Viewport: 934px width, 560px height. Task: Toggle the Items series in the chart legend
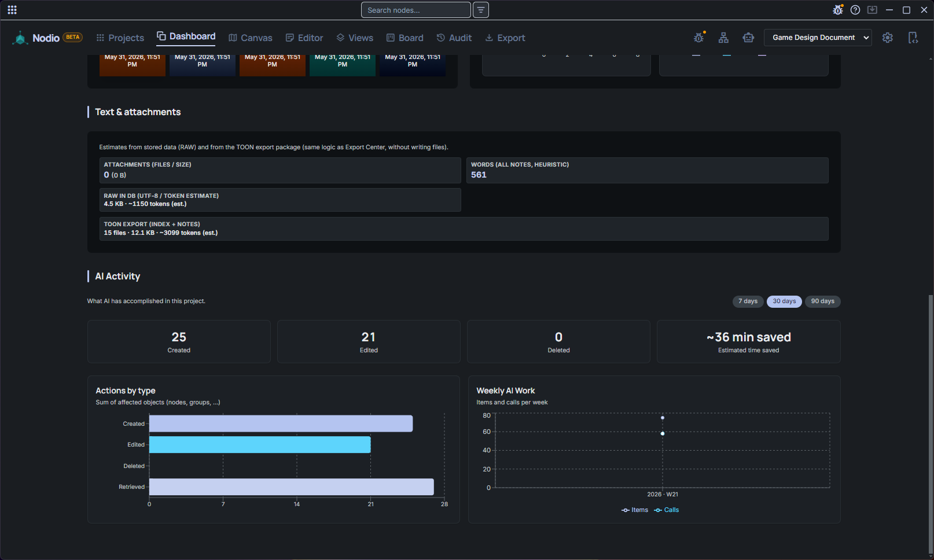pyautogui.click(x=635, y=510)
